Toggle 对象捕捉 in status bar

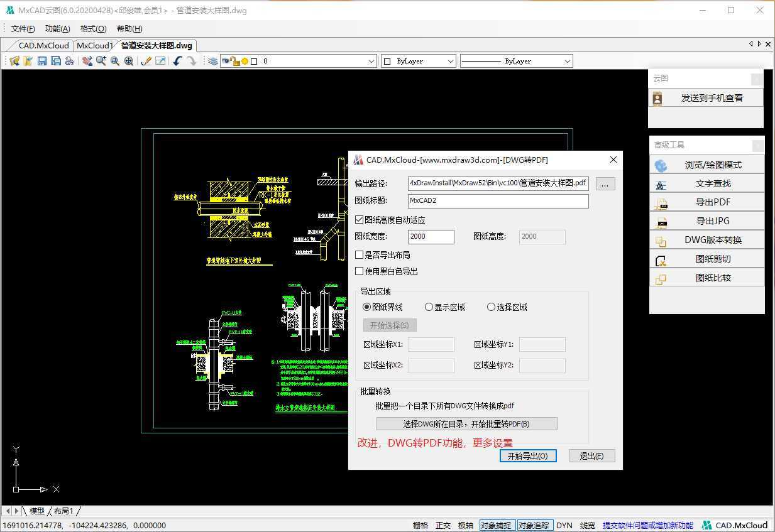point(496,525)
